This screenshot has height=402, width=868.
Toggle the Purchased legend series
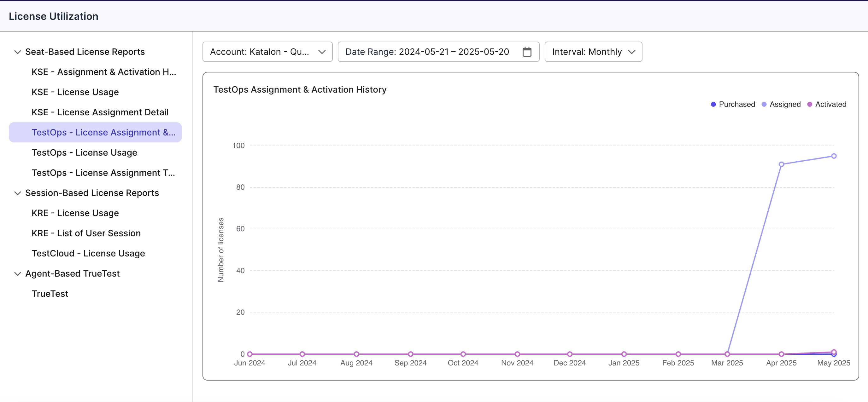click(x=733, y=104)
